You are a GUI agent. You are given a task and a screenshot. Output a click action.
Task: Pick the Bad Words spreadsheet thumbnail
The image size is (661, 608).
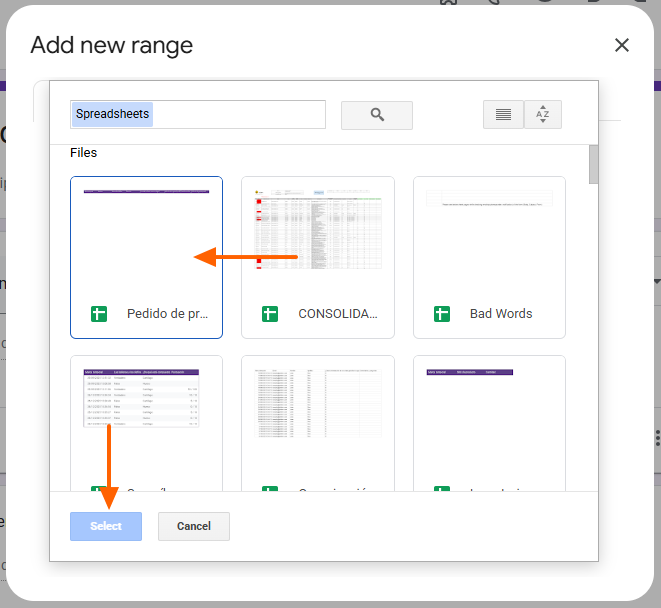click(x=489, y=257)
